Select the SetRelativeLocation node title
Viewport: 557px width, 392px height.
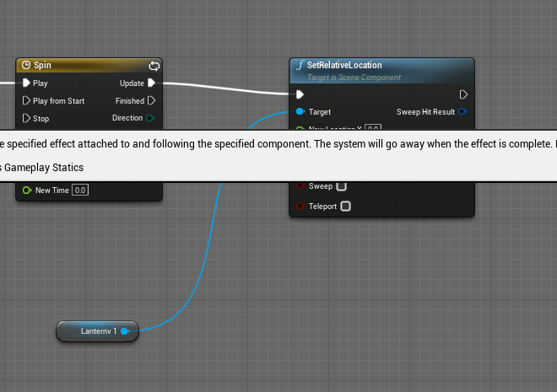pyautogui.click(x=344, y=65)
